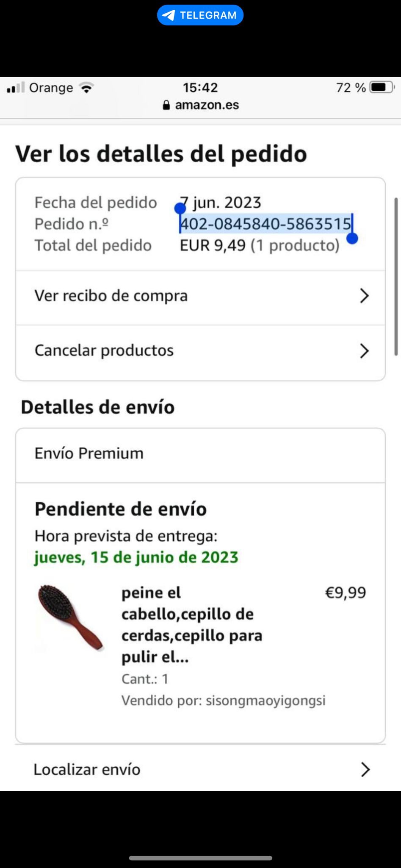Viewport: 401px width, 868px height.
Task: Tap chevron next to Localizar envío
Action: 365,769
